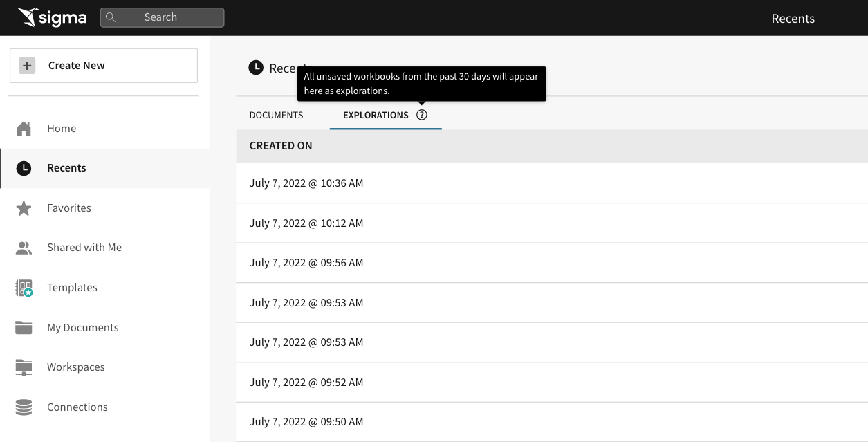Open Workspaces in the sidebar

pyautogui.click(x=104, y=367)
